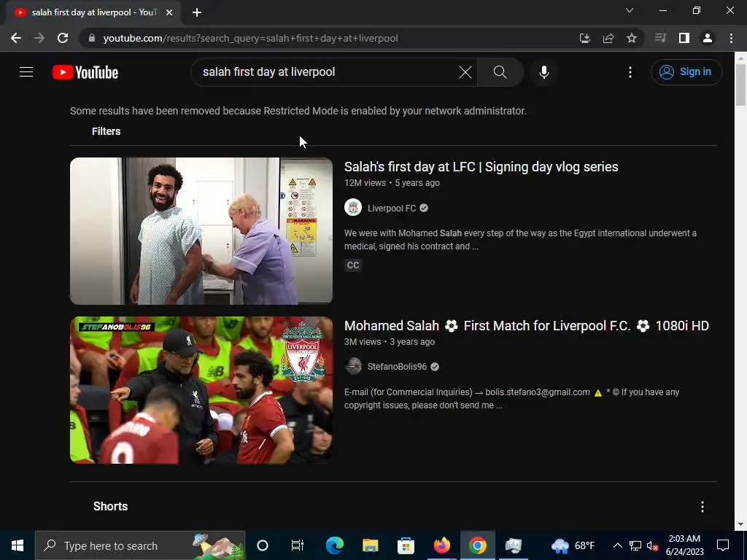The width and height of the screenshot is (747, 560).
Task: Go to the YouTube home logo
Action: (x=85, y=72)
